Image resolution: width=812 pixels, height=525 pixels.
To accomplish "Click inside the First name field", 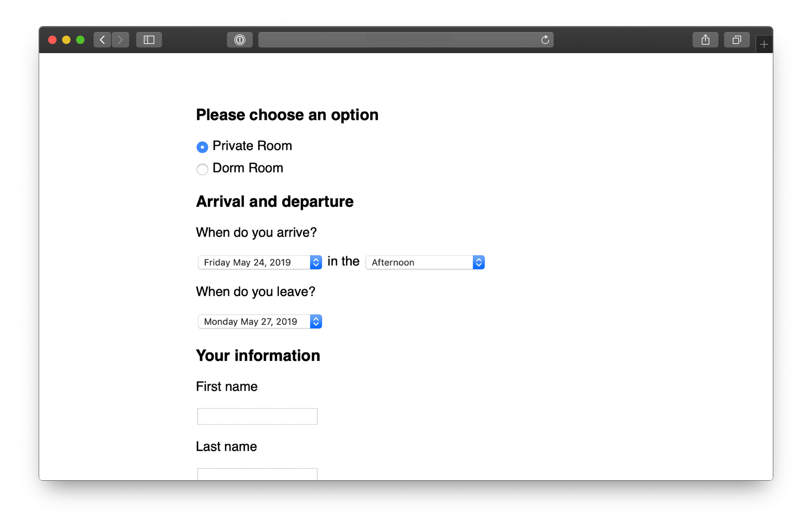I will [x=257, y=416].
